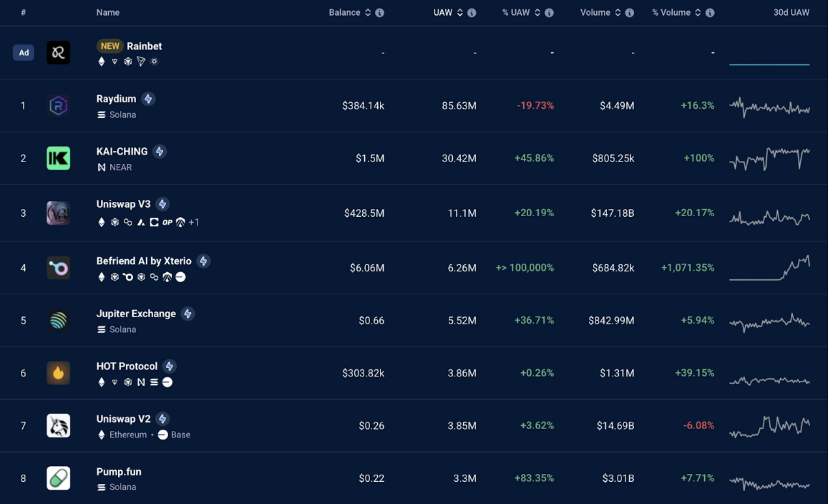Click the +1 more chains indicator
Screen dimensions: 828x504
[x=193, y=223]
